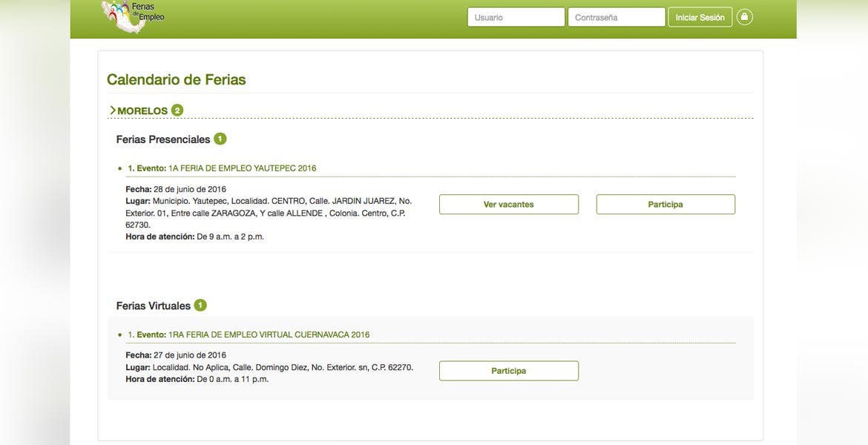Open the 1A FERIA DE EMPLEO YAUTEPEC 2016 link

pyautogui.click(x=242, y=168)
